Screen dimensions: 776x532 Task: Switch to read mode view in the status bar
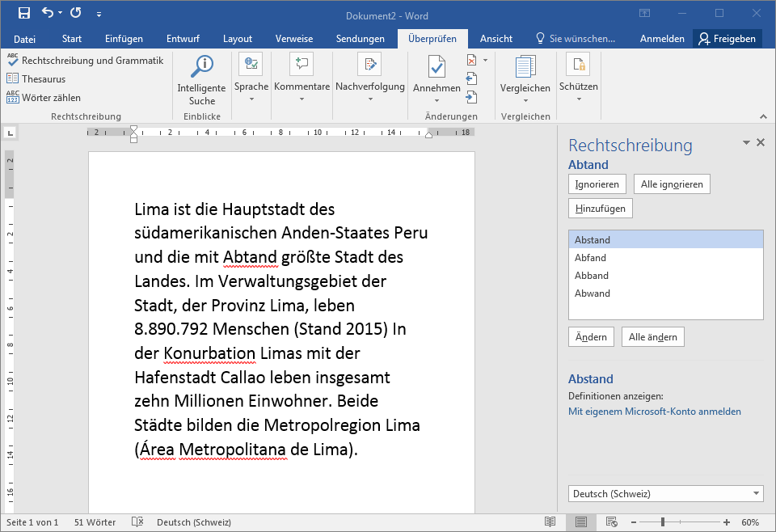[x=550, y=521]
